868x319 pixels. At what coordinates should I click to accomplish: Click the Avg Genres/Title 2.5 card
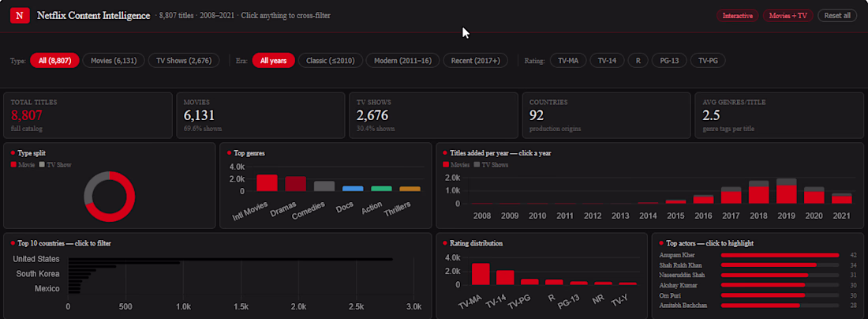coord(780,115)
